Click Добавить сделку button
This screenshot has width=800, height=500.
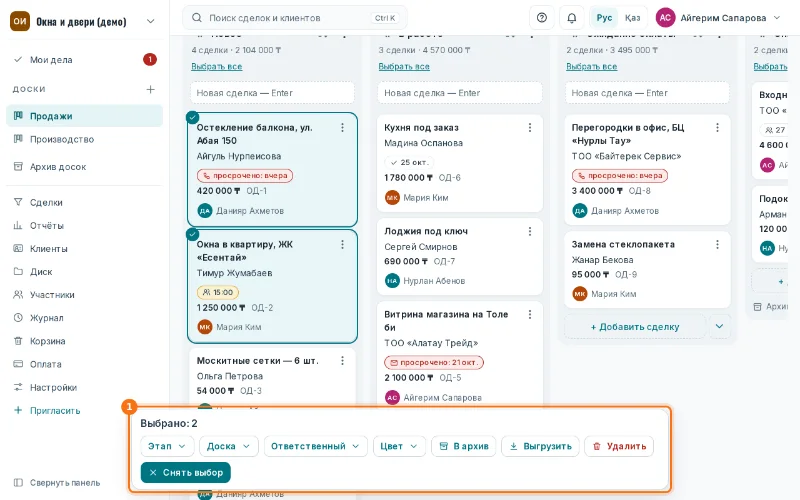point(635,327)
